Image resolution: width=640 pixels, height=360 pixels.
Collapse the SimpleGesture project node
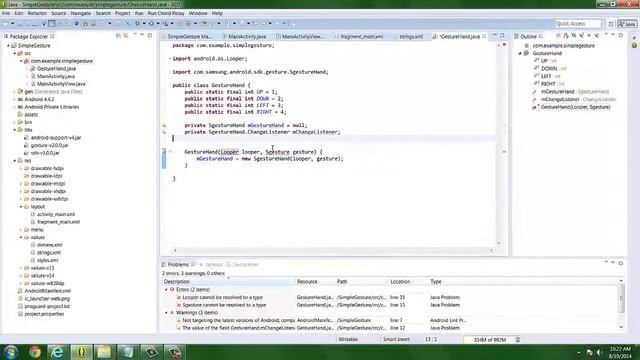pyautogui.click(x=8, y=46)
